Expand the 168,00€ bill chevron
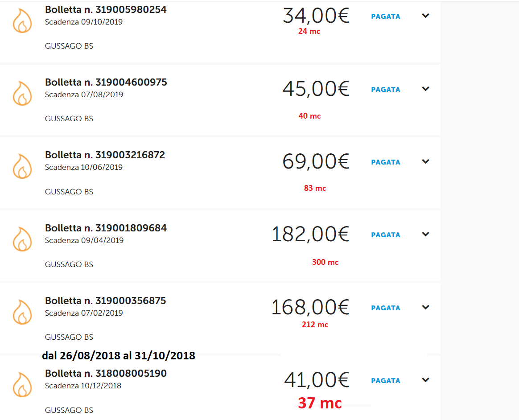519x420 pixels. tap(426, 307)
